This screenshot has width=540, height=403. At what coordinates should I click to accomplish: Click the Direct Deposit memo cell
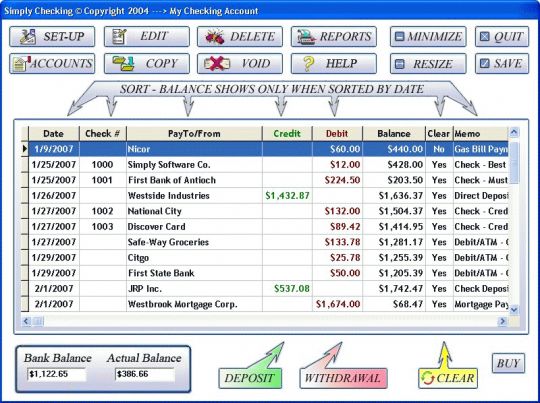(x=481, y=196)
